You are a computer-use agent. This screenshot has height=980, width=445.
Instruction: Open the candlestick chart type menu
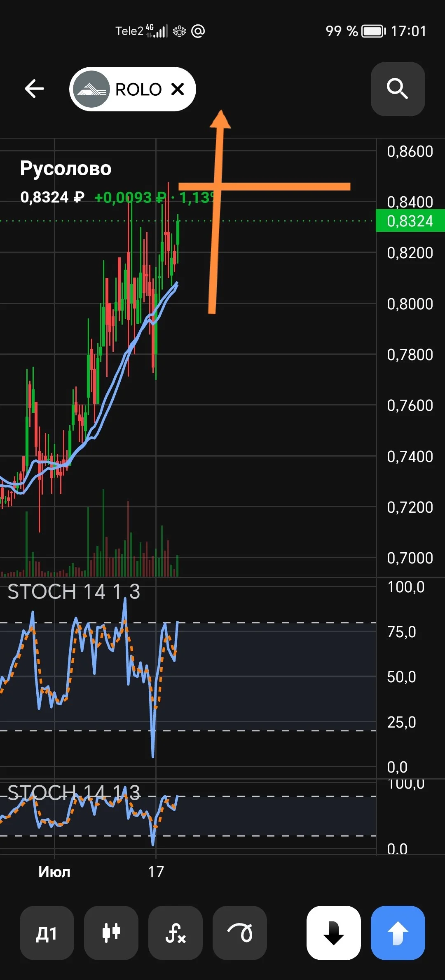click(111, 933)
